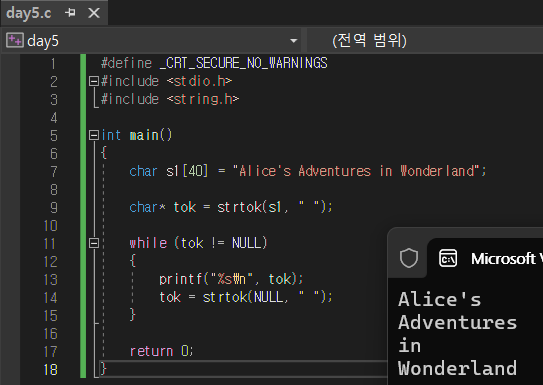Pin the day5.c tab
This screenshot has width=543, height=385.
70,13
